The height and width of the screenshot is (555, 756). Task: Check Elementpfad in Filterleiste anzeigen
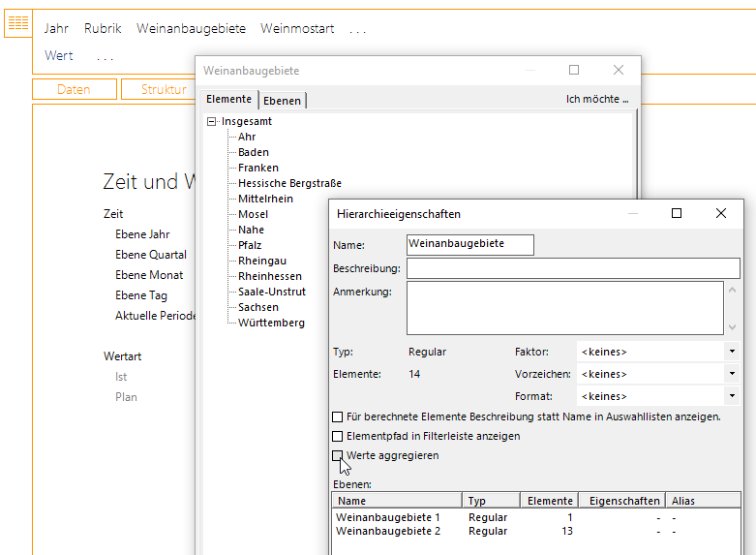tap(338, 436)
